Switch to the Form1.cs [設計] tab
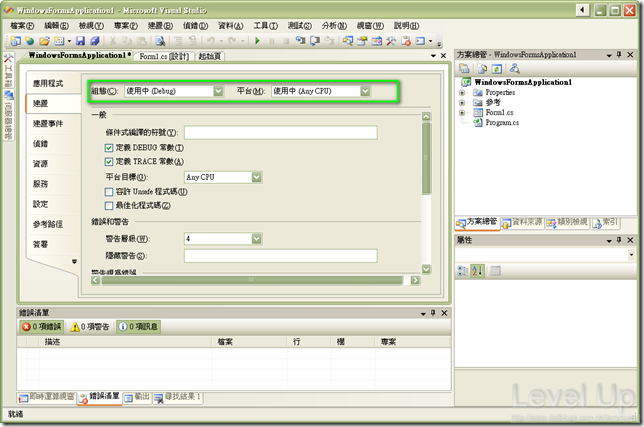The image size is (644, 427). (164, 56)
